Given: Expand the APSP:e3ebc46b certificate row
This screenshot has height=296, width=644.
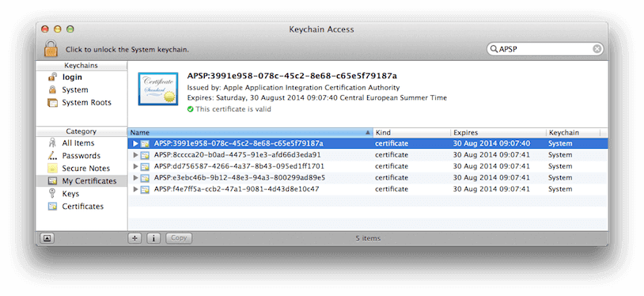Looking at the screenshot, I should 135,178.
